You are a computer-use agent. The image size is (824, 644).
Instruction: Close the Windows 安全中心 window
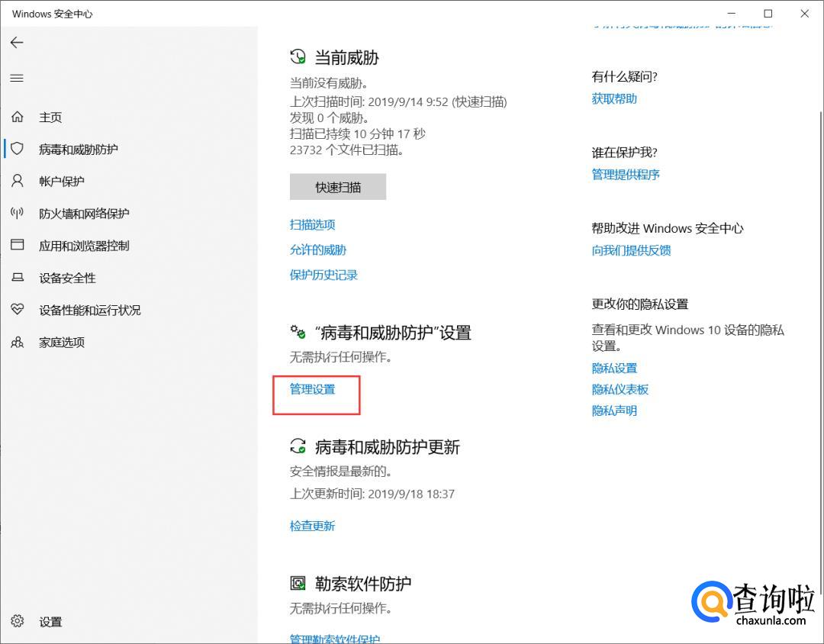click(x=805, y=14)
